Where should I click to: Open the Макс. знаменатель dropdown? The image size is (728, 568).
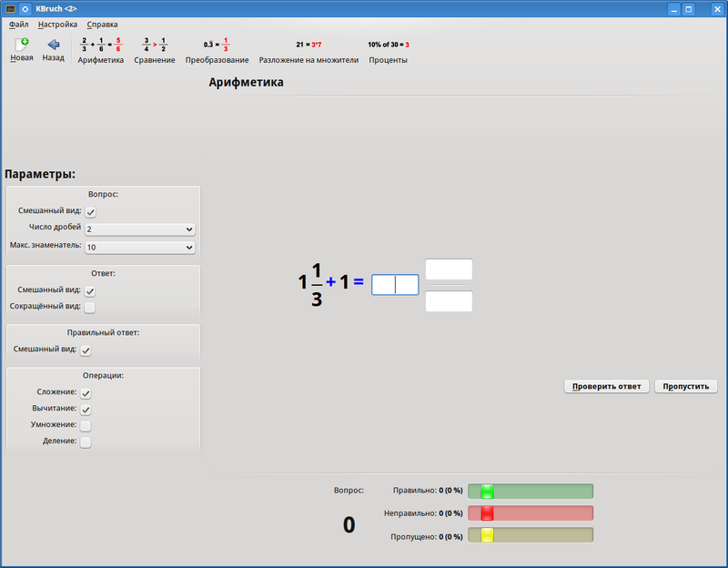click(x=140, y=247)
